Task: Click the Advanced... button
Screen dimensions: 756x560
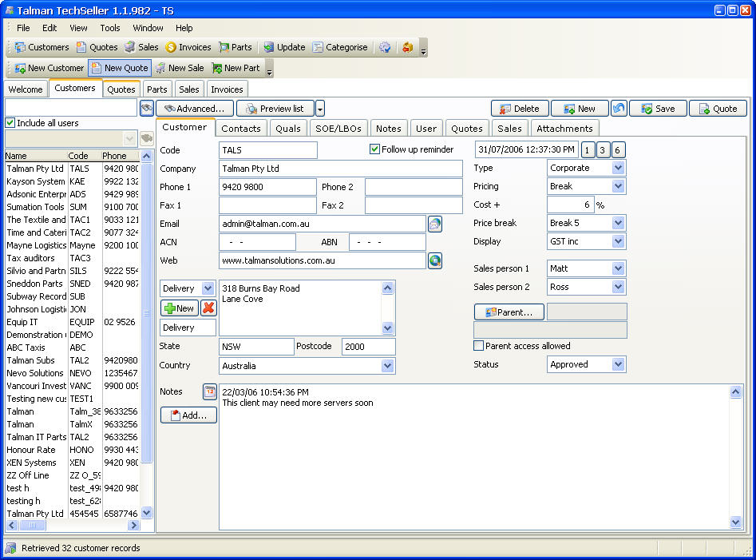Action: click(195, 109)
